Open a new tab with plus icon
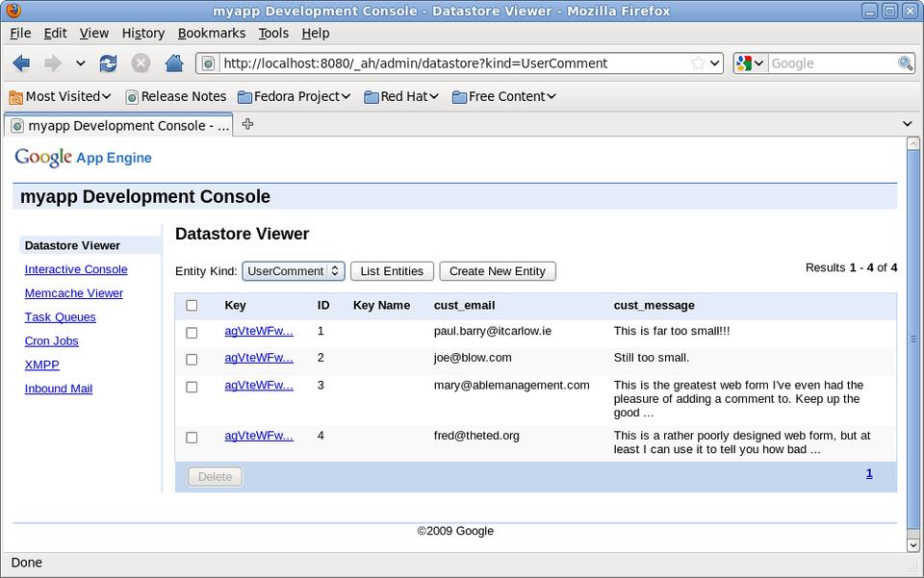The width and height of the screenshot is (924, 578). (247, 124)
